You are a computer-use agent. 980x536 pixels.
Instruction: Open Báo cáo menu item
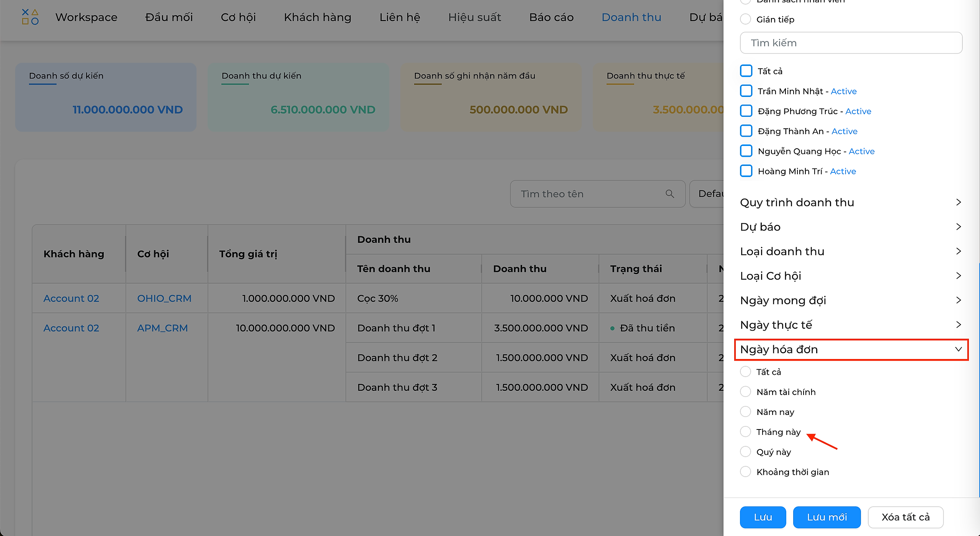tap(551, 17)
